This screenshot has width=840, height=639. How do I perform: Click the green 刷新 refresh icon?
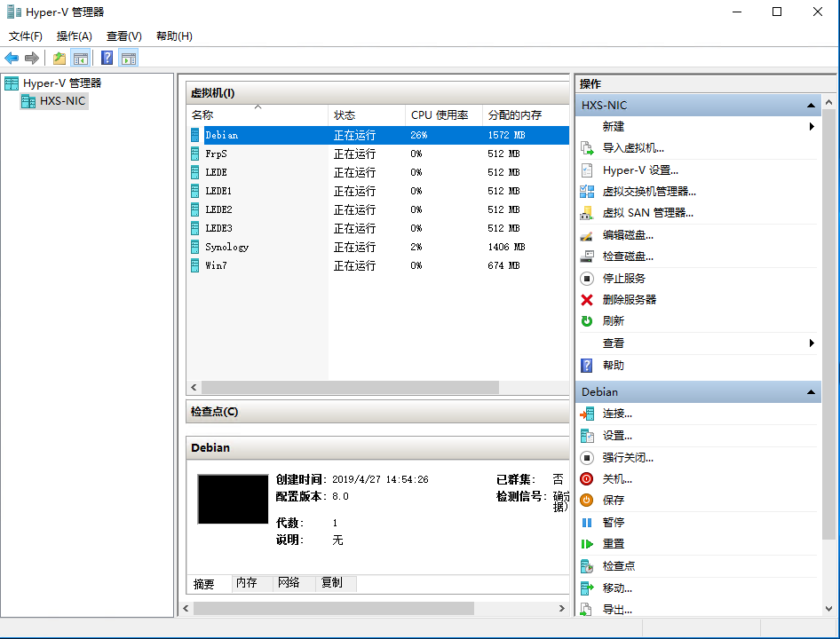[x=587, y=321]
